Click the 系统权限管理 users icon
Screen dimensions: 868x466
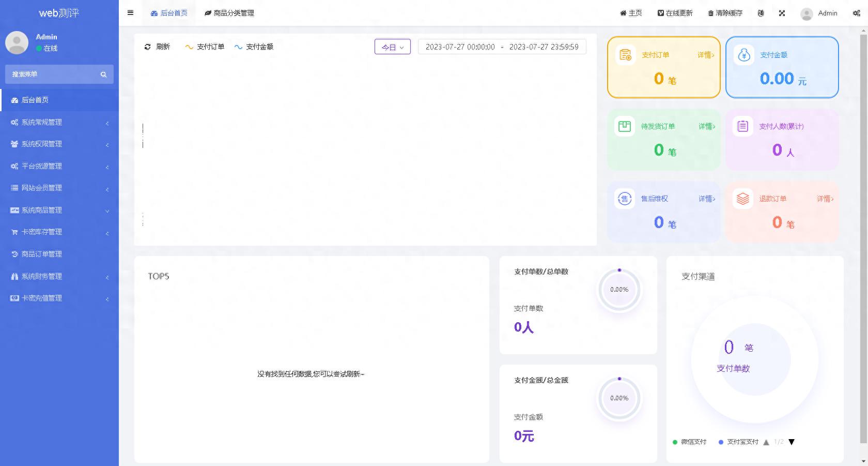14,144
